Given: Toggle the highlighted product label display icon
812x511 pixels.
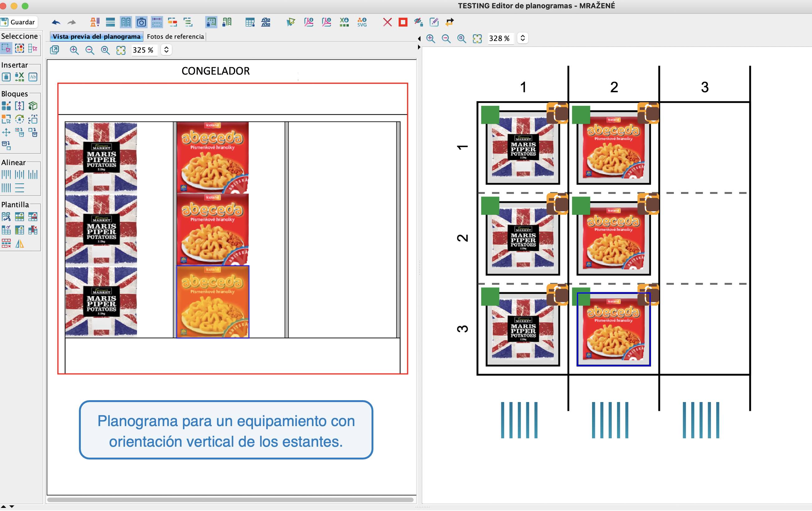Looking at the screenshot, I should 211,22.
